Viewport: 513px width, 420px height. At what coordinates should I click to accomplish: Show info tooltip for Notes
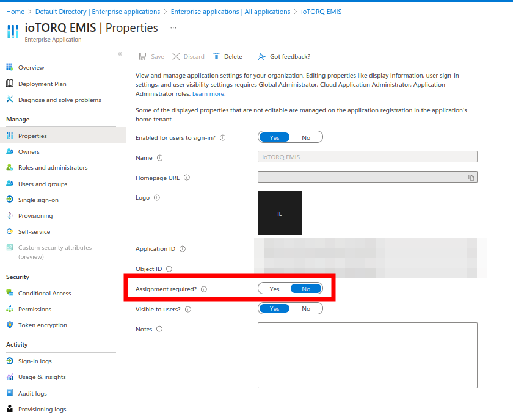pyautogui.click(x=159, y=329)
